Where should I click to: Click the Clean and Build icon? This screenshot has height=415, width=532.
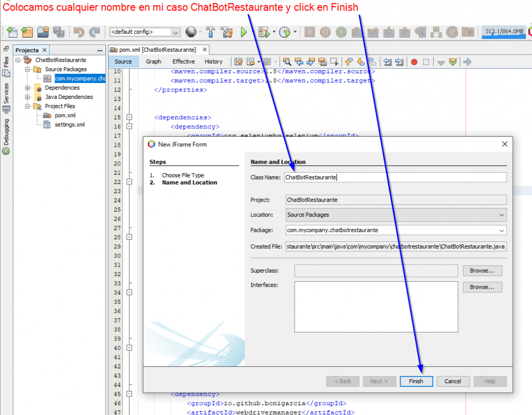pyautogui.click(x=227, y=32)
